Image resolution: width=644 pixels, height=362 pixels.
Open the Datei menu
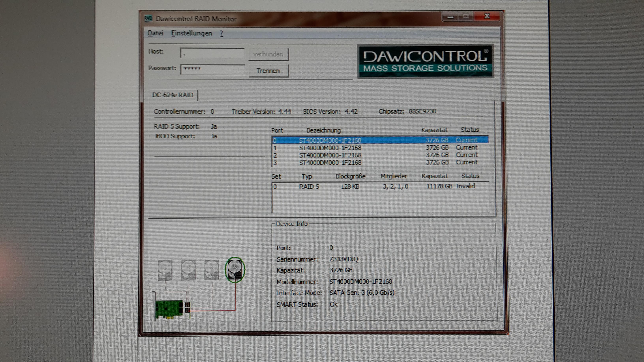pyautogui.click(x=155, y=33)
